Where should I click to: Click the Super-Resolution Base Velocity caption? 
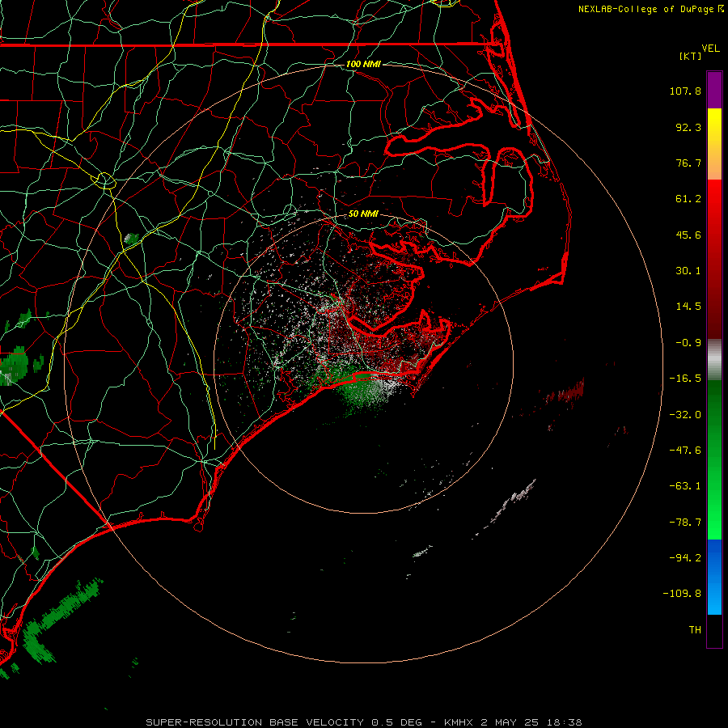click(x=363, y=722)
